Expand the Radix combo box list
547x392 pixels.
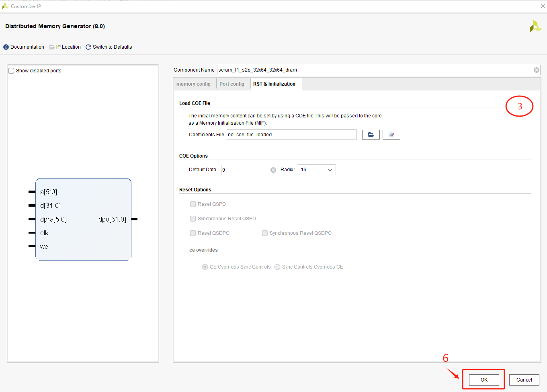coord(330,170)
